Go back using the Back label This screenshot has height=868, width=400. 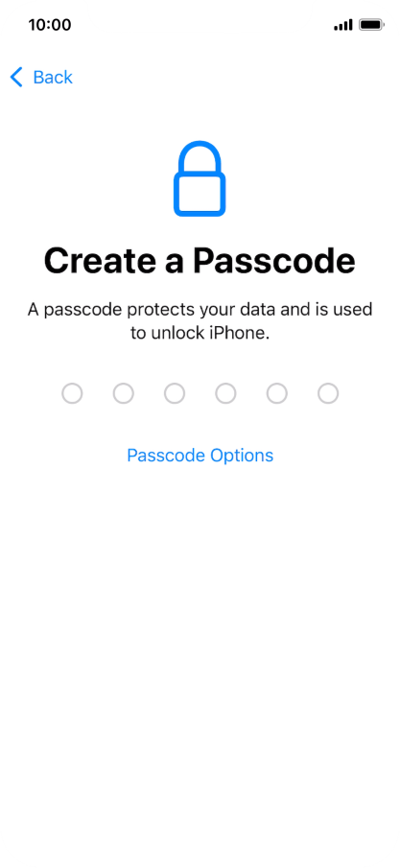53,78
